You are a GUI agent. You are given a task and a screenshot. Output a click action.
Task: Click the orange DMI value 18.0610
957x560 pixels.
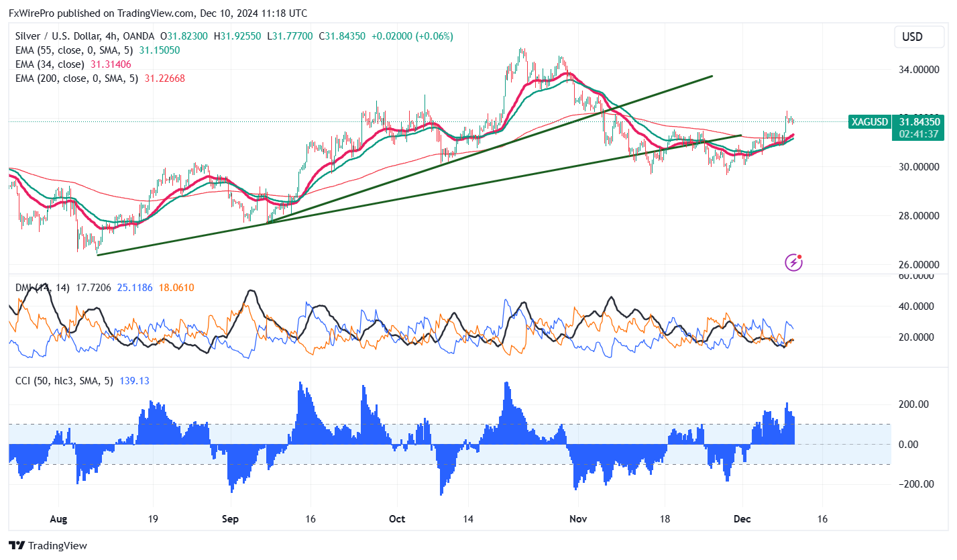coord(176,288)
